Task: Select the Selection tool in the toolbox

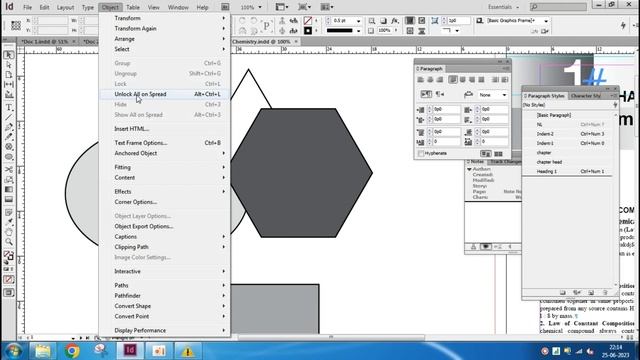Action: click(x=9, y=55)
